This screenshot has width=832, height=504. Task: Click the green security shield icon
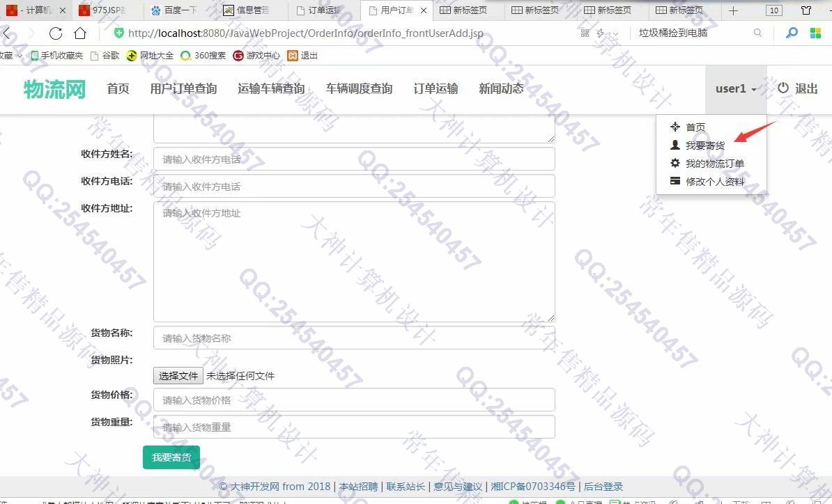[x=119, y=33]
